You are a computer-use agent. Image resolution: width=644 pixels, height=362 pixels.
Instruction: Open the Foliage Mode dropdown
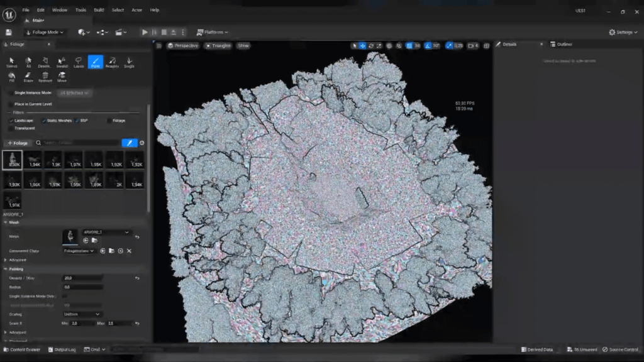pos(45,32)
